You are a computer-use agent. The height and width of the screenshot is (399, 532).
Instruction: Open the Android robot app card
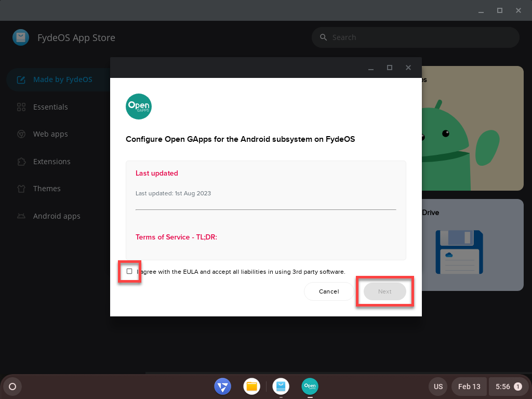point(473,128)
